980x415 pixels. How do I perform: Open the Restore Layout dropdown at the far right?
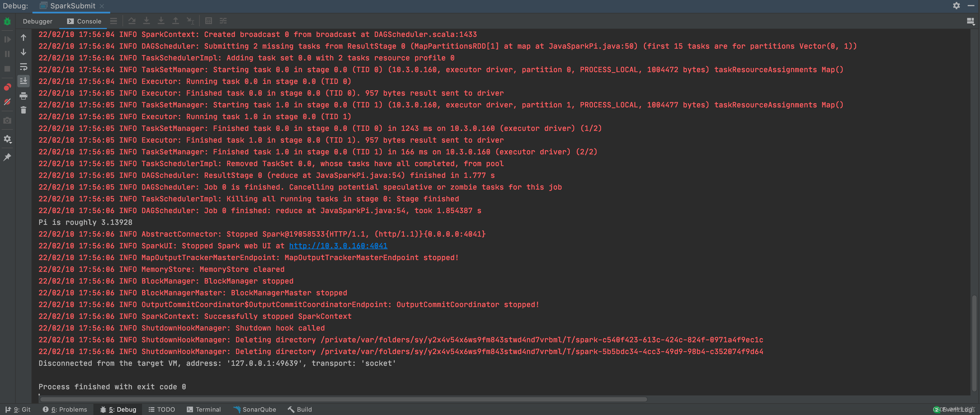pos(970,21)
